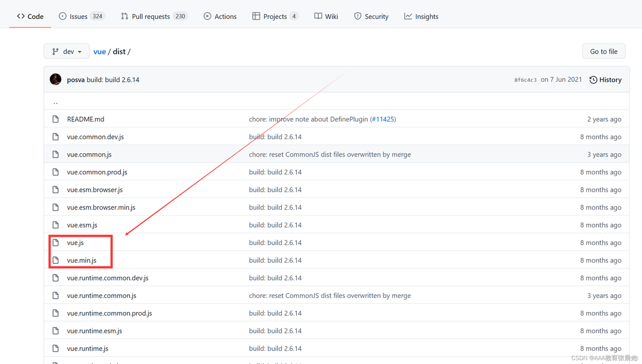The height and width of the screenshot is (364, 642).
Task: Click the Security shield icon
Action: click(x=357, y=16)
